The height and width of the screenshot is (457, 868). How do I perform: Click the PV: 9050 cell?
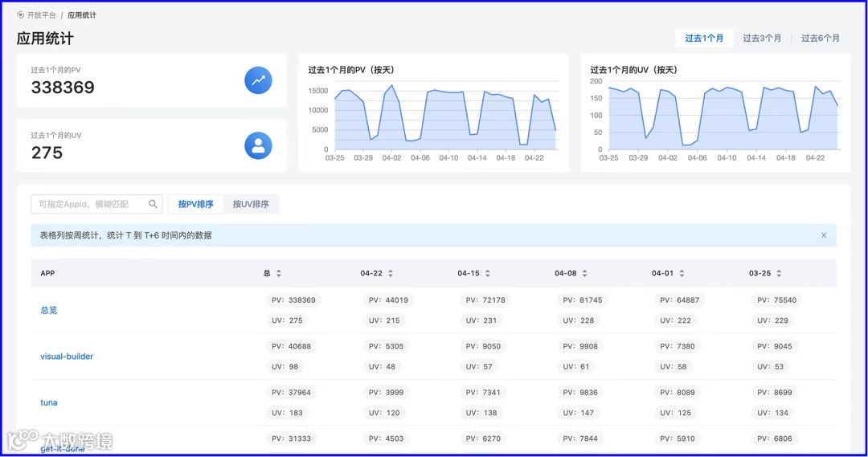click(483, 346)
